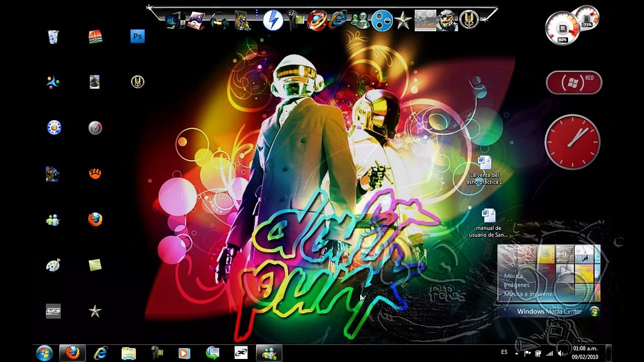Open the Recycle Bin desktop icon
Image resolution: width=644 pixels, height=362 pixels.
(x=53, y=37)
